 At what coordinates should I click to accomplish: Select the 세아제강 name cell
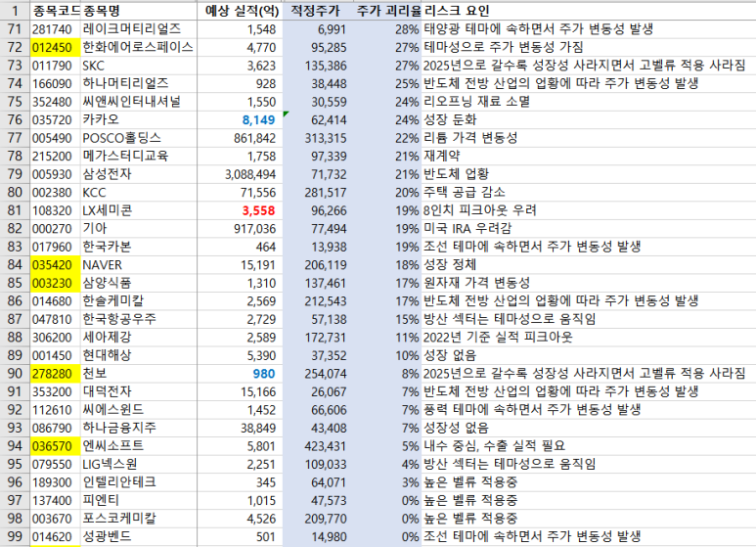[x=139, y=338]
